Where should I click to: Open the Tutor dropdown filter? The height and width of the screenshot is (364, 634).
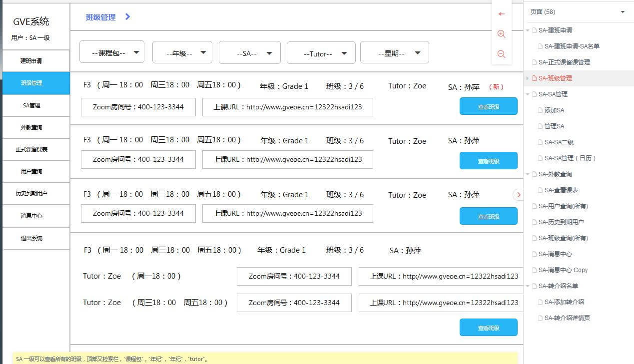point(321,52)
